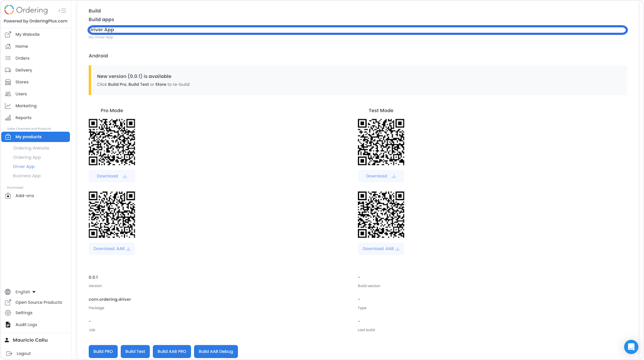
Task: Click the globe language icon
Action: pos(8,292)
